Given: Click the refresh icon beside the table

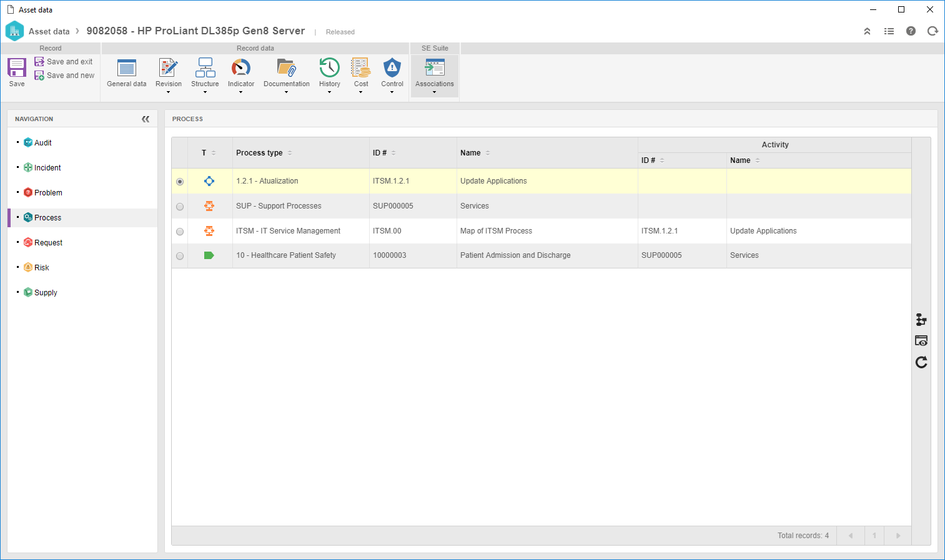Looking at the screenshot, I should pos(921,362).
